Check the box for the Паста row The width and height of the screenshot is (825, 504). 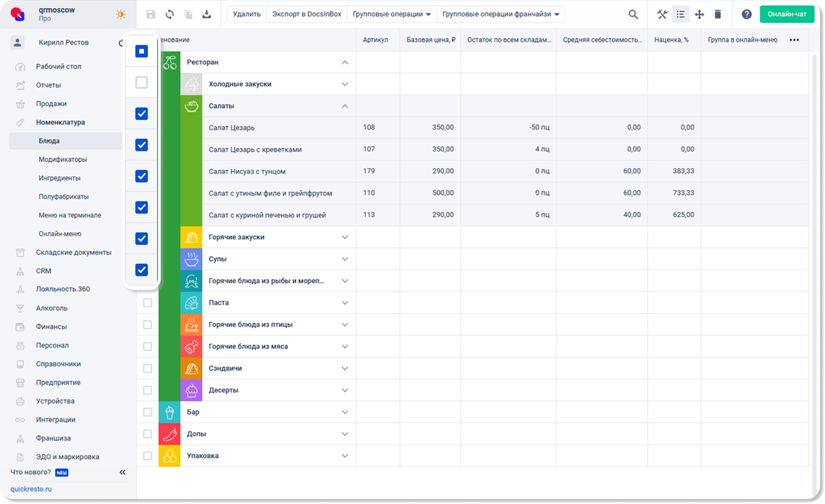(148, 303)
